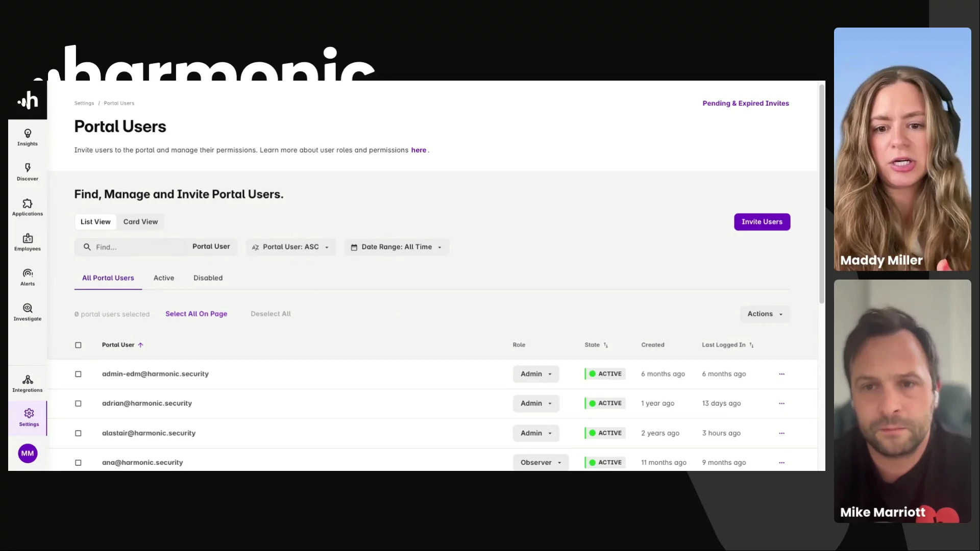Click '2 years ago' created value
This screenshot has width=980, height=551.
click(x=660, y=433)
